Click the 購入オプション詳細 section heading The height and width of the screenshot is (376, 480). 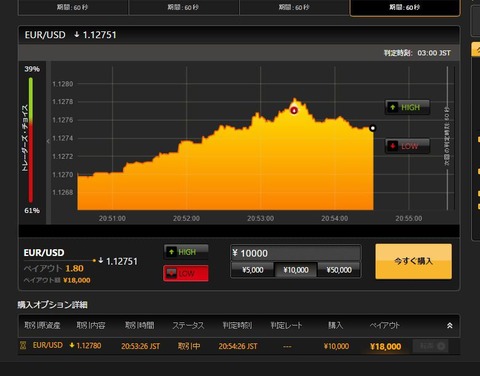click(x=53, y=305)
